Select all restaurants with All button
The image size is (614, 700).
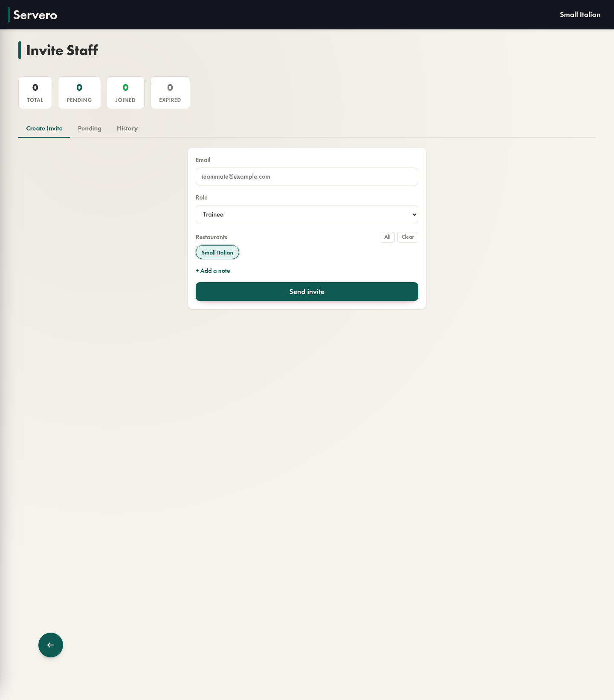(387, 237)
